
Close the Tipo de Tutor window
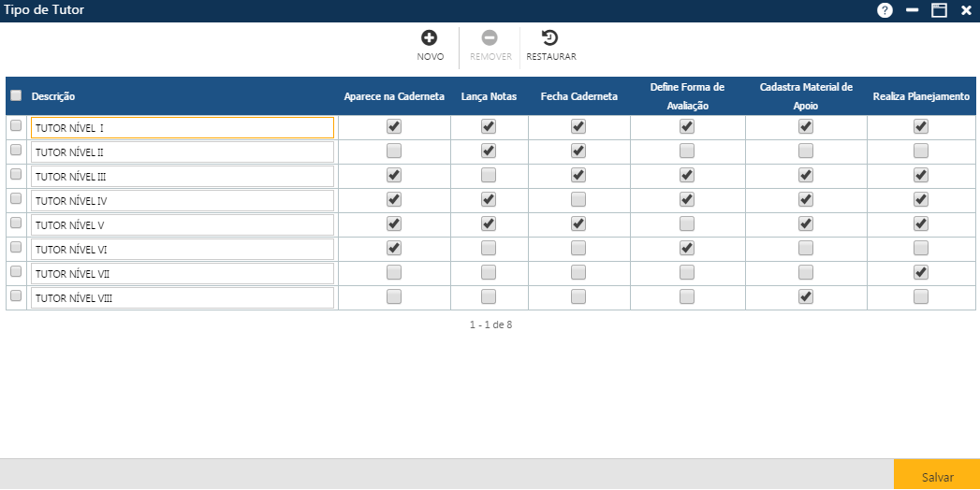(x=966, y=10)
